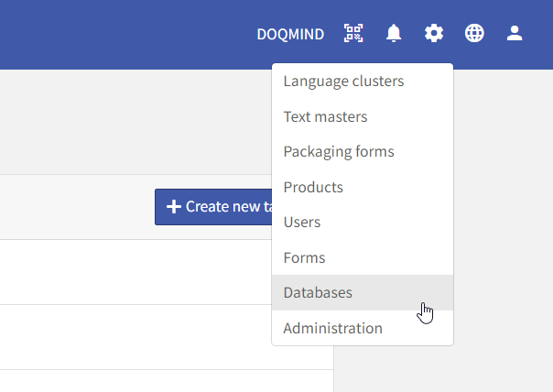
Task: Click the plus icon on Create new
Action: click(x=173, y=207)
